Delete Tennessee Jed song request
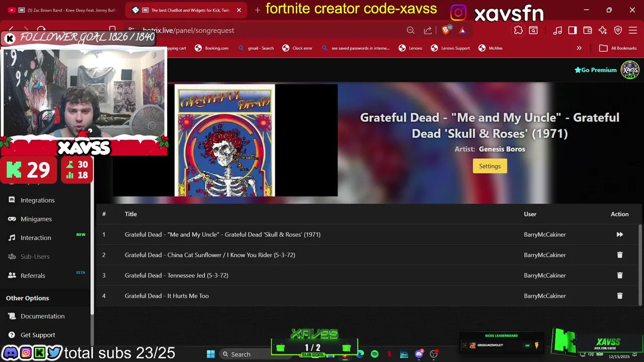644x362 pixels. point(619,276)
